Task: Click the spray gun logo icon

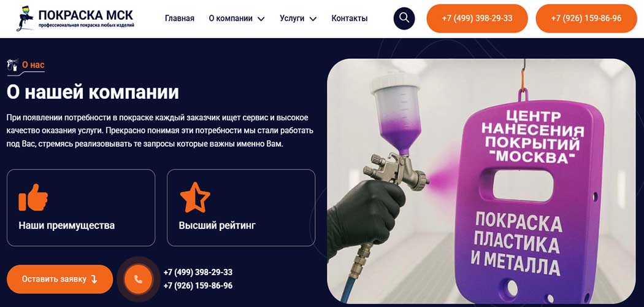Action: pos(25,19)
